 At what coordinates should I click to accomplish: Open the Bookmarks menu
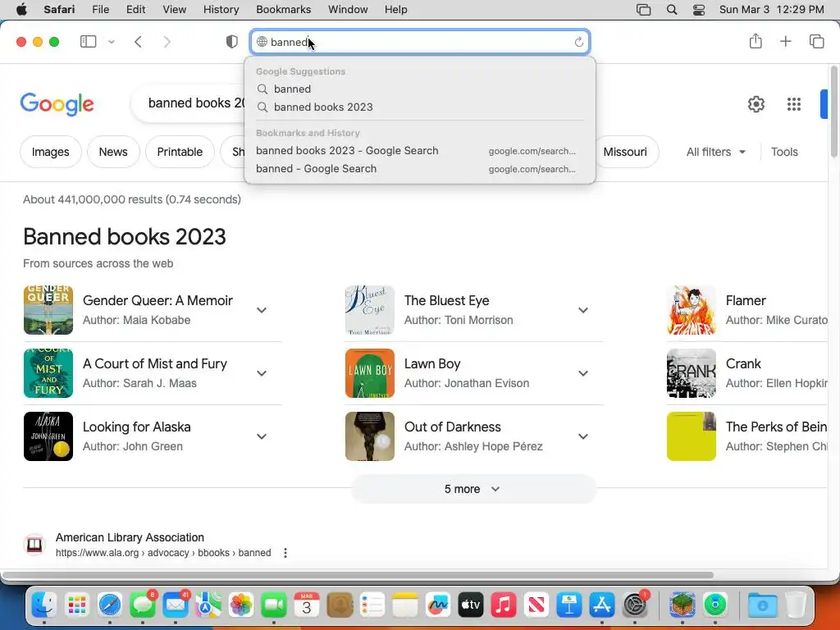(x=283, y=10)
